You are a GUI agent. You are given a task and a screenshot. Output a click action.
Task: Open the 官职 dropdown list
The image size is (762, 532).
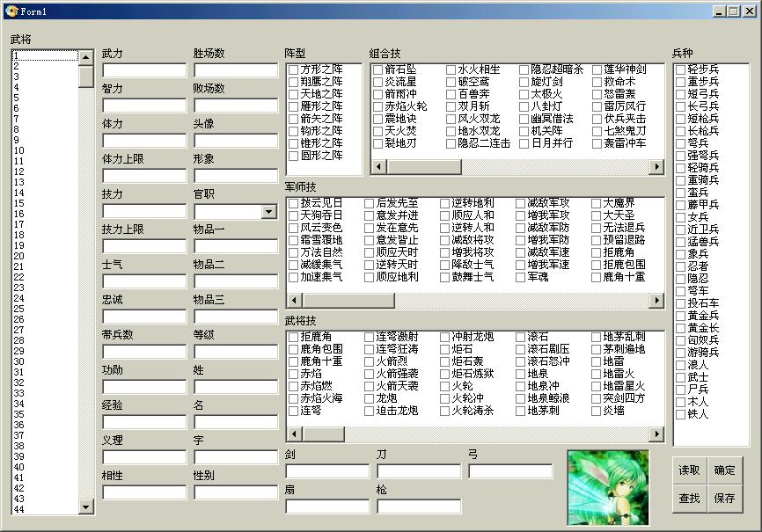click(269, 212)
